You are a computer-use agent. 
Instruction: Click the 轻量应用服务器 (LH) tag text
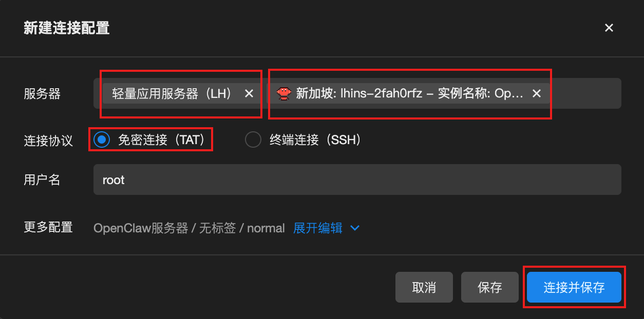(173, 93)
